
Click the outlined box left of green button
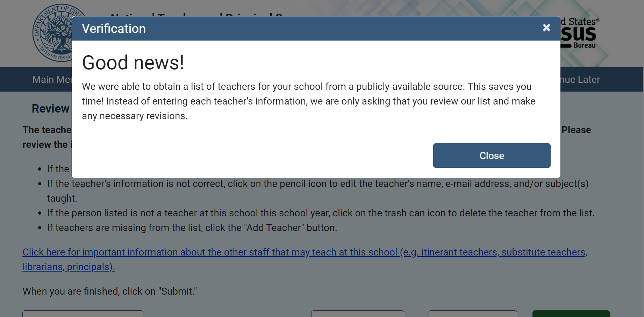point(472,314)
